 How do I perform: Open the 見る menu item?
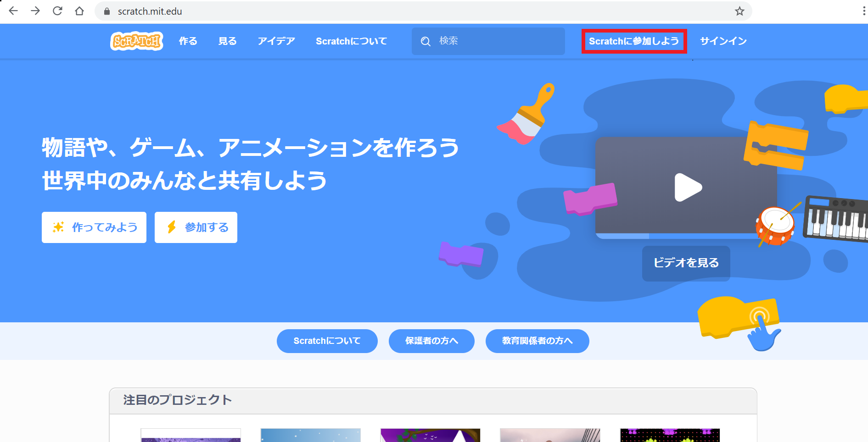click(228, 41)
